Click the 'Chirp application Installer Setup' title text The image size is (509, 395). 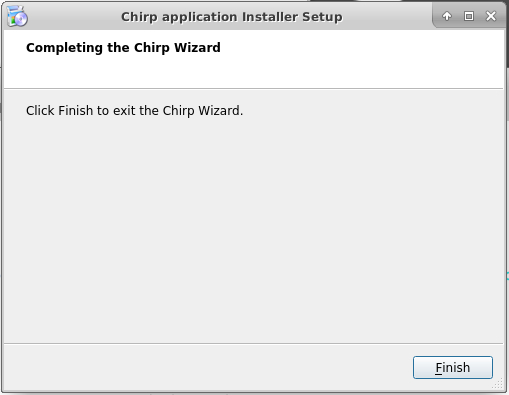tap(232, 17)
